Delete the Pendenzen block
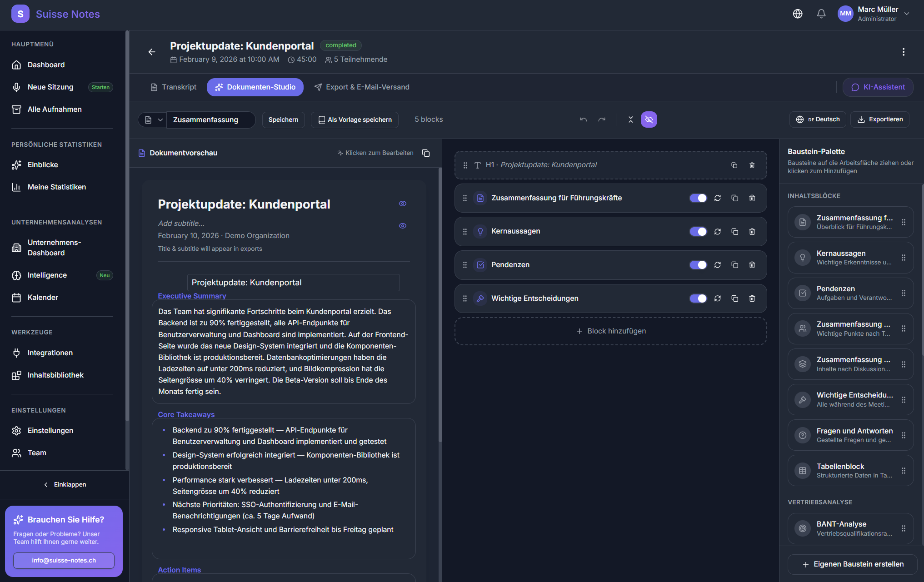 coord(752,265)
